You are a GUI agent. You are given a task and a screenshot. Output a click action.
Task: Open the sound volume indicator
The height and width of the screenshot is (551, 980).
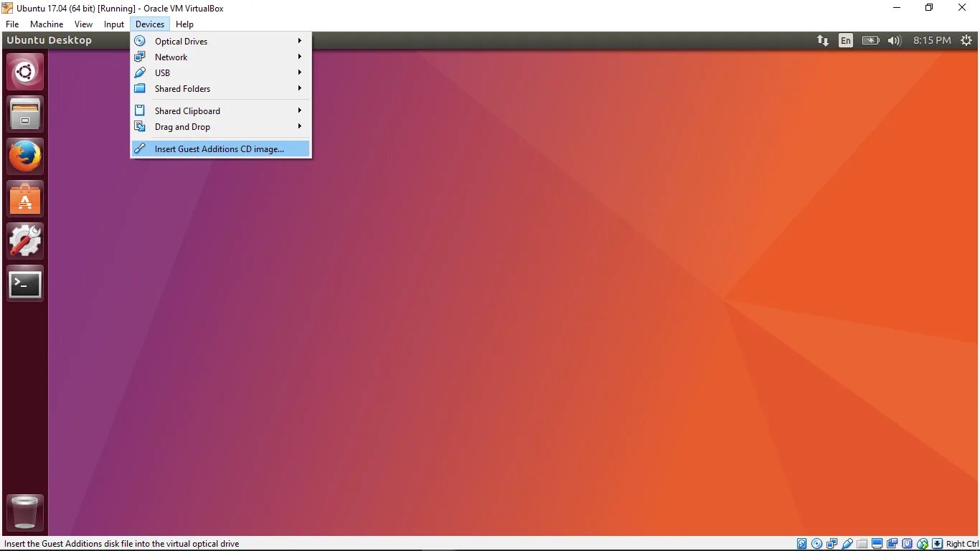(x=894, y=41)
